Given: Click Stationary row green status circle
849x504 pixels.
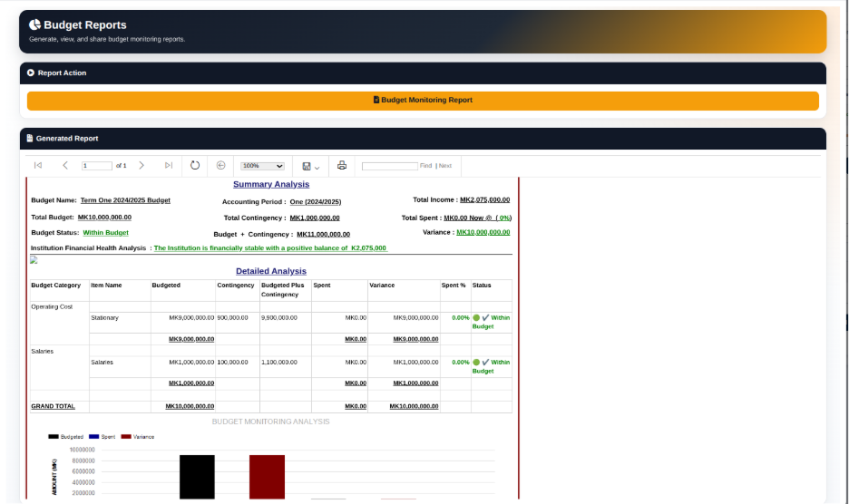Looking at the screenshot, I should (476, 318).
